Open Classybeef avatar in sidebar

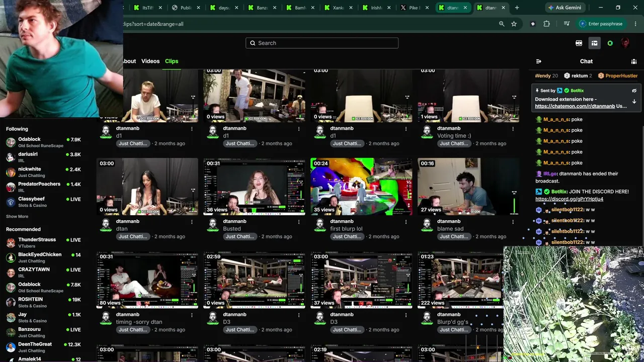11,202
